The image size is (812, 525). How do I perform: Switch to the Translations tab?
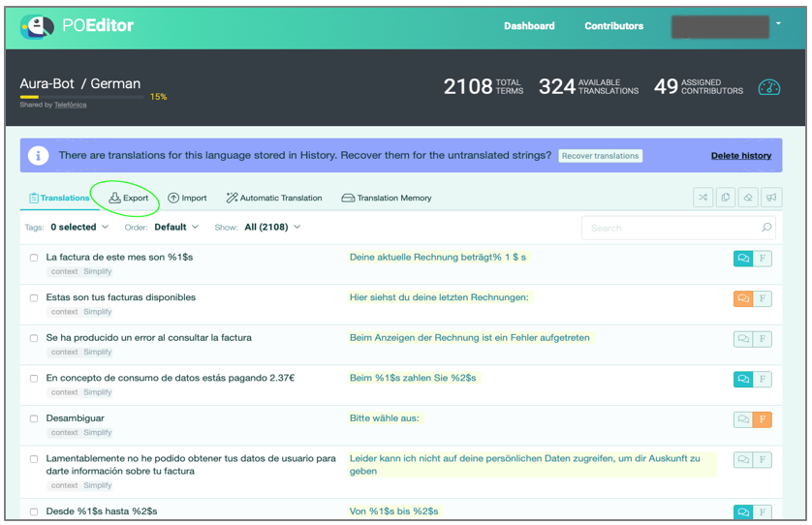coord(59,198)
